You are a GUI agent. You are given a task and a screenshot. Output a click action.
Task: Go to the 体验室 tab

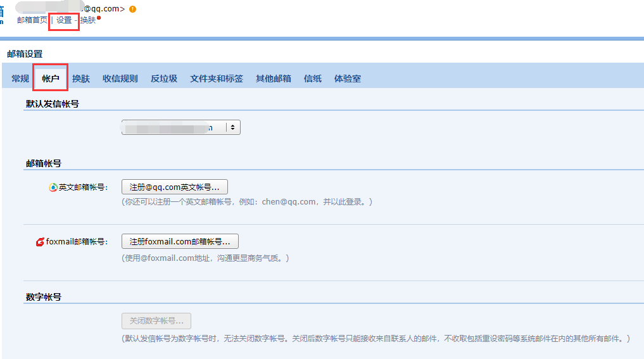pos(348,79)
